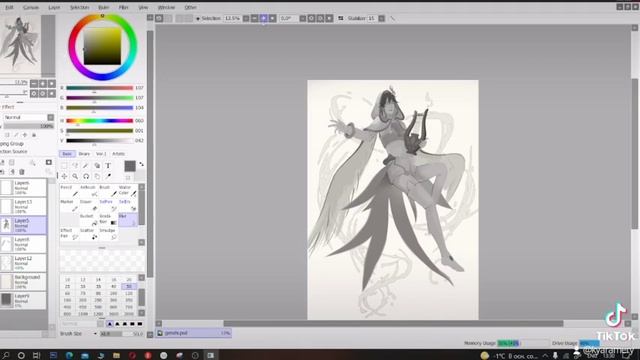
Task: Click the zoom out minus button in top toolbar
Action: tap(255, 18)
